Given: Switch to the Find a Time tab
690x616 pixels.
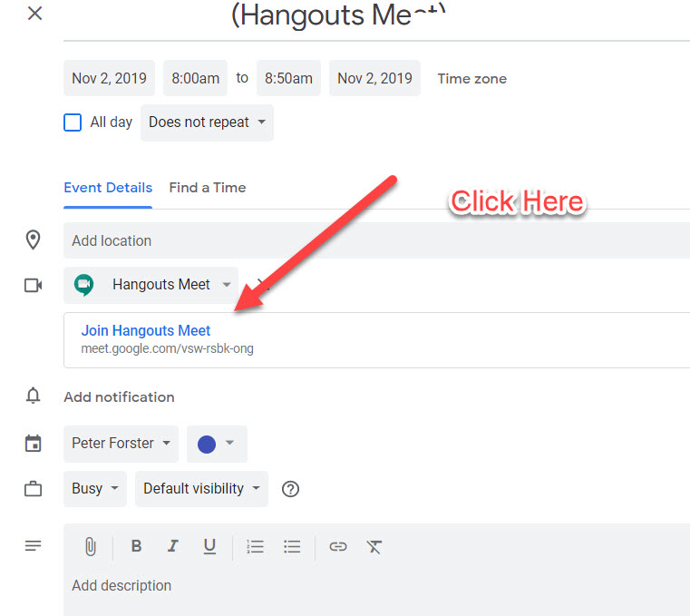Looking at the screenshot, I should point(208,188).
